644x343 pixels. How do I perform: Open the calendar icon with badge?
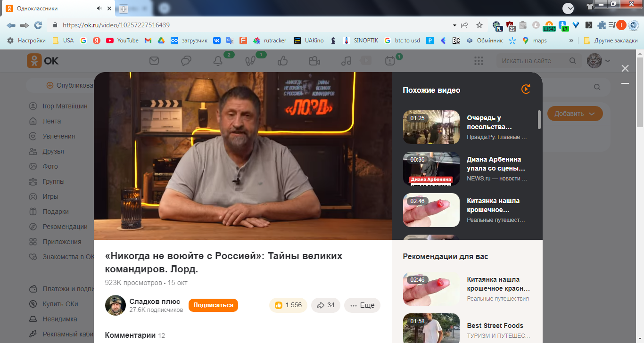(390, 61)
